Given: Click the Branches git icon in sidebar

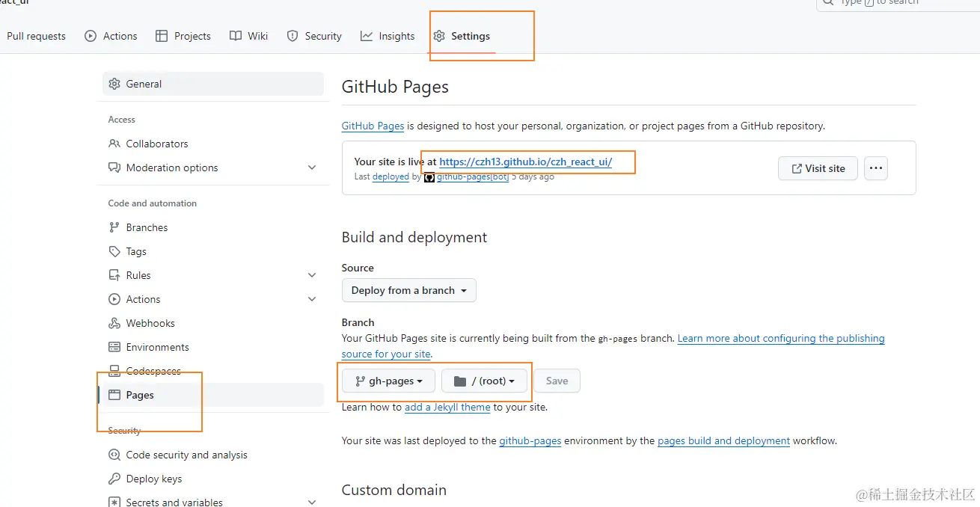Looking at the screenshot, I should [x=114, y=227].
